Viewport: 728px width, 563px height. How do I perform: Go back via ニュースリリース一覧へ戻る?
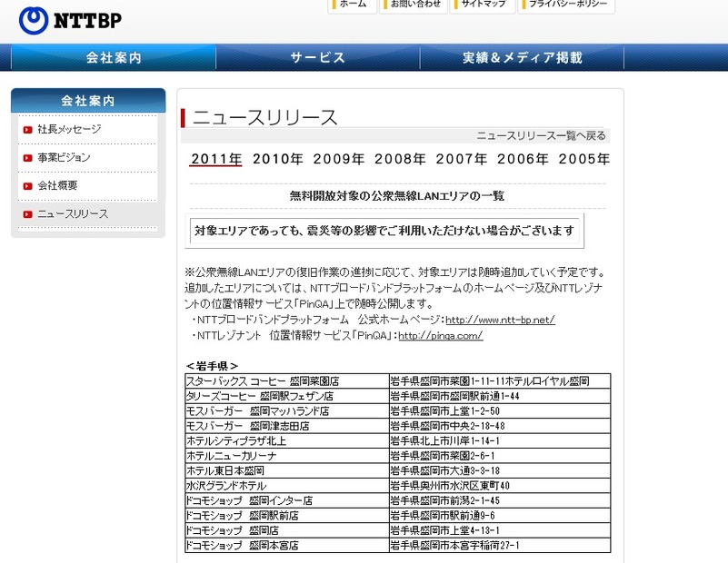[541, 135]
